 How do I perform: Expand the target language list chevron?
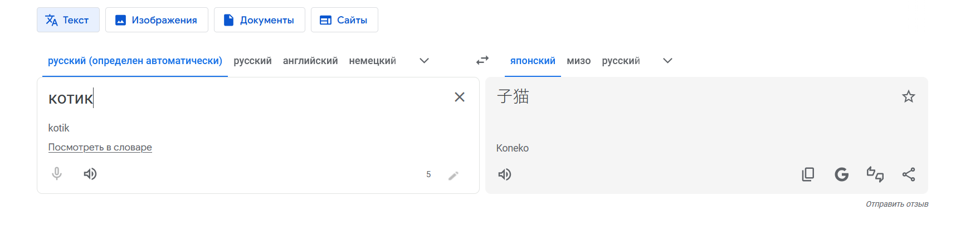click(x=667, y=61)
